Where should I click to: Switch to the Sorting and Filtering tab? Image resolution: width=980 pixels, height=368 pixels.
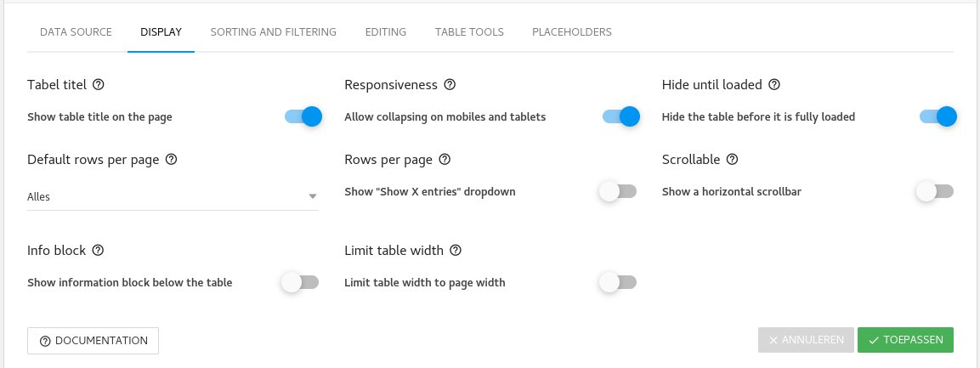tap(273, 31)
